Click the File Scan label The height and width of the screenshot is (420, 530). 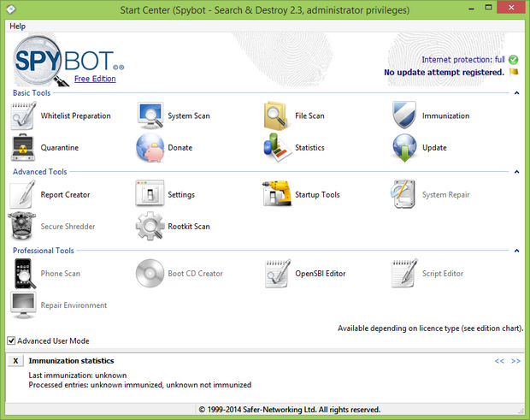tap(309, 115)
